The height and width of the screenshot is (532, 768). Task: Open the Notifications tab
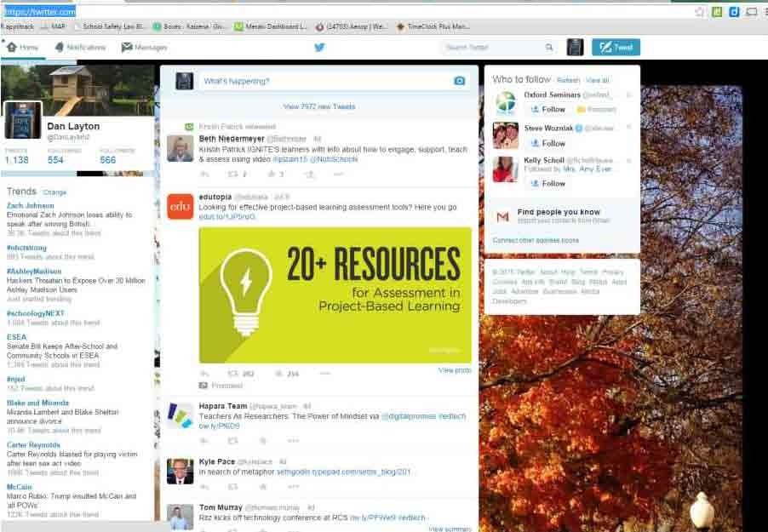80,48
